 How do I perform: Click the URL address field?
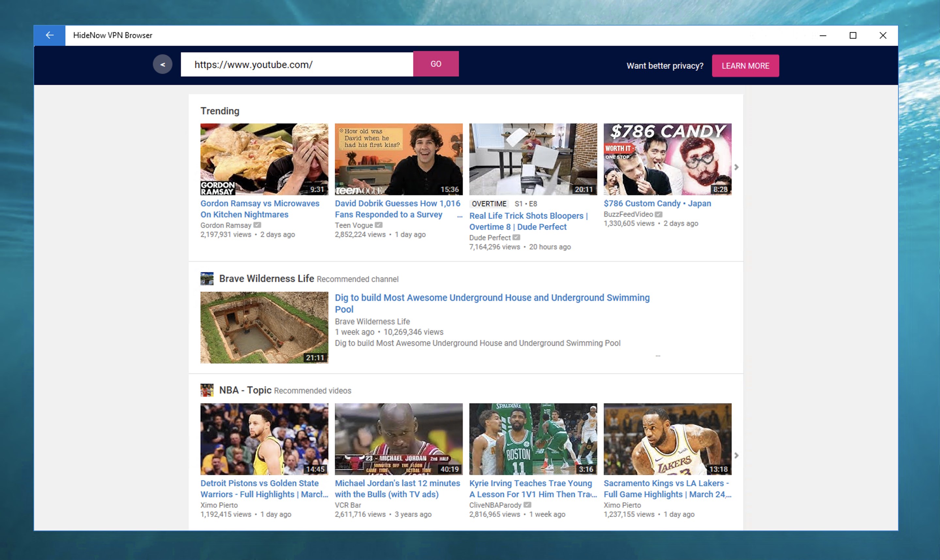pos(297,65)
